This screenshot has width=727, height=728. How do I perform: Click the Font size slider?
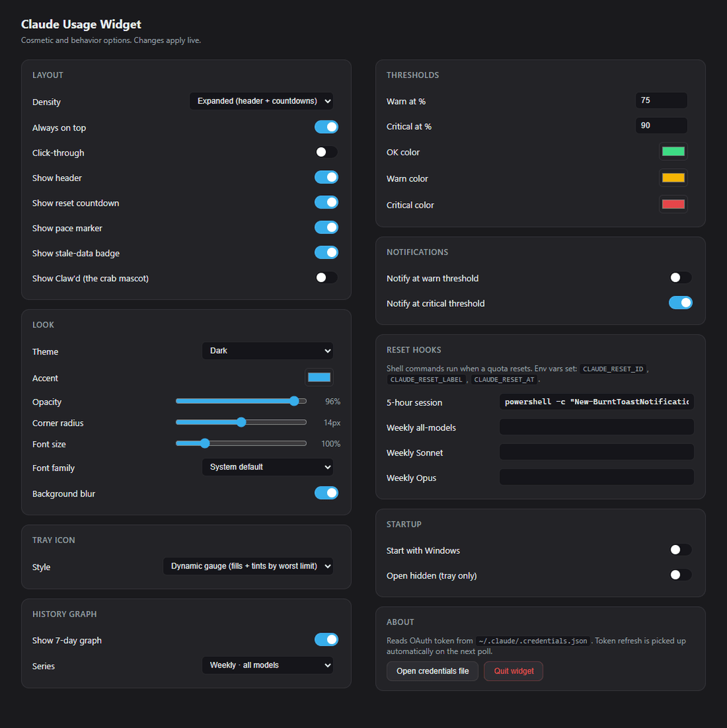[241, 443]
